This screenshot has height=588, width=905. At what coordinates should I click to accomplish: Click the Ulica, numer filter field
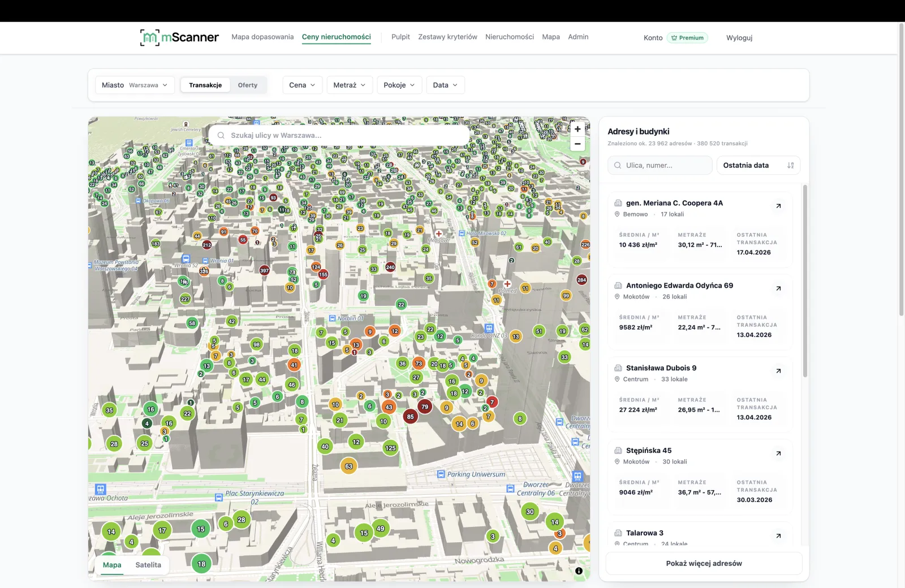(660, 165)
